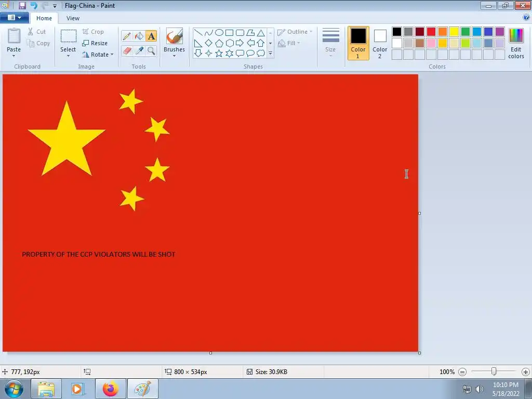Screen dimensions: 532x399
Task: Choose the Right triangle shape
Action: tap(198, 43)
